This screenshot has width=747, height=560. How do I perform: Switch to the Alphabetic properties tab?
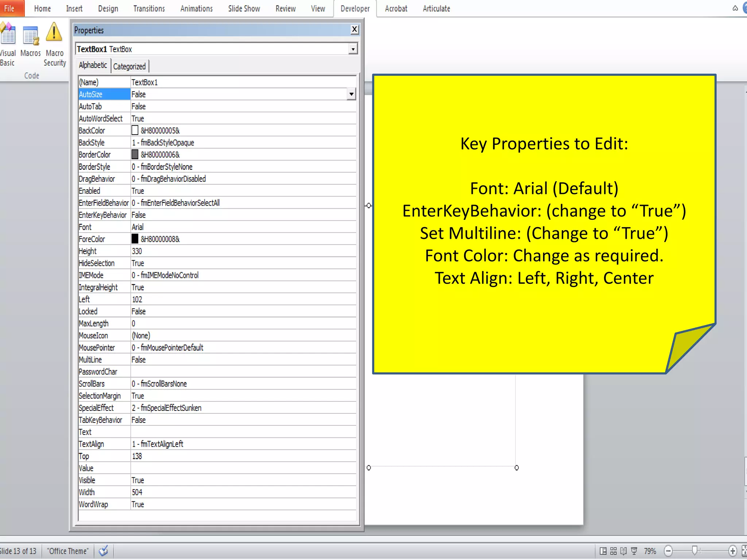click(93, 65)
